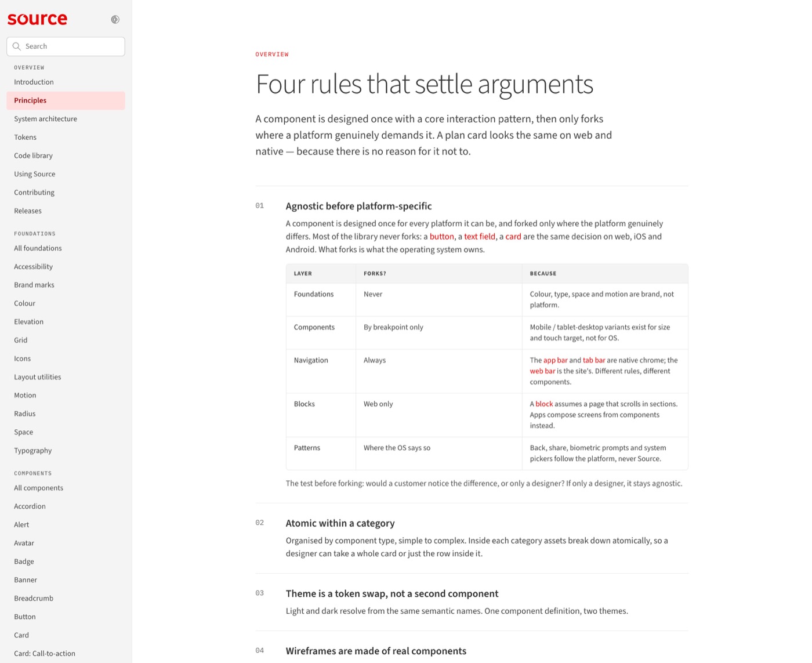Click the magnifier icon in Search

(x=17, y=46)
